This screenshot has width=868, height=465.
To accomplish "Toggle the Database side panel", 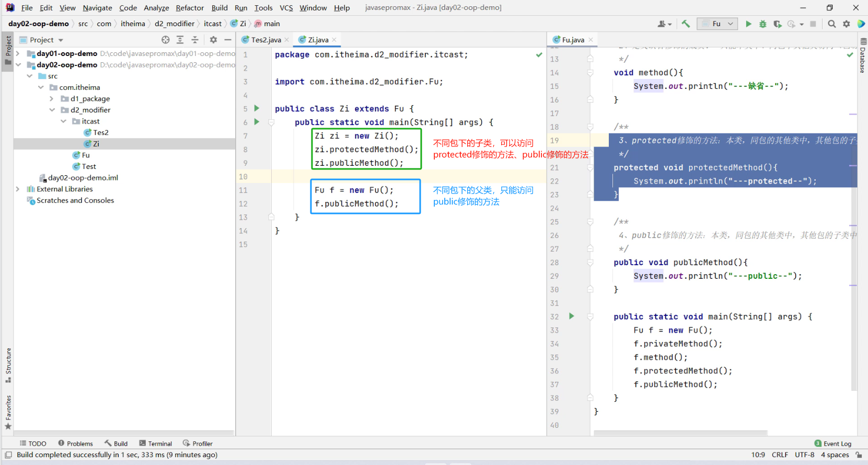I will [x=863, y=56].
